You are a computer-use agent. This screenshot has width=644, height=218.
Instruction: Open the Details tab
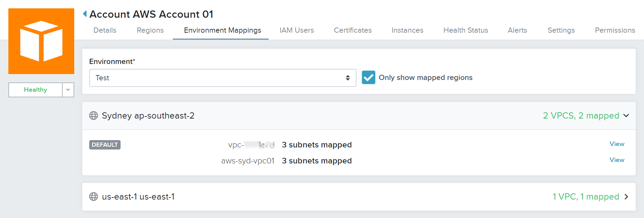[x=105, y=30]
